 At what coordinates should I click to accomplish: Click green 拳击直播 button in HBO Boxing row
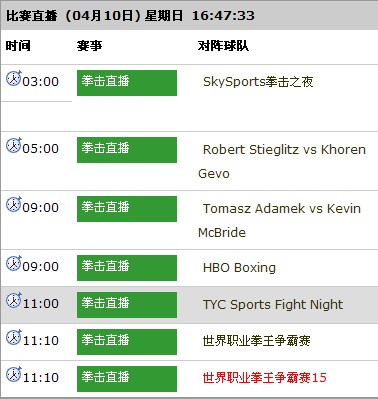pos(127,268)
